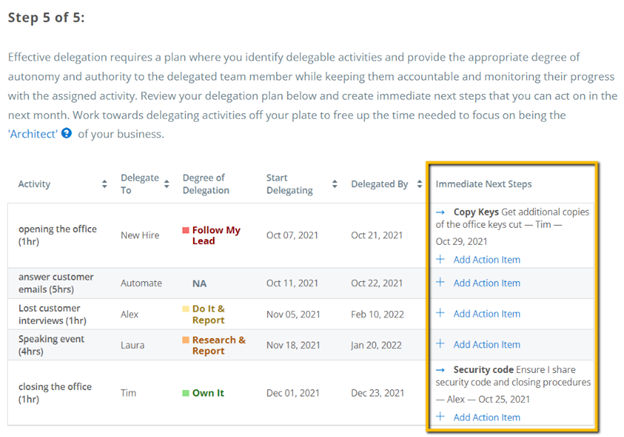This screenshot has height=437, width=624.
Task: Click arrow icon beside Security code action
Action: 440,370
